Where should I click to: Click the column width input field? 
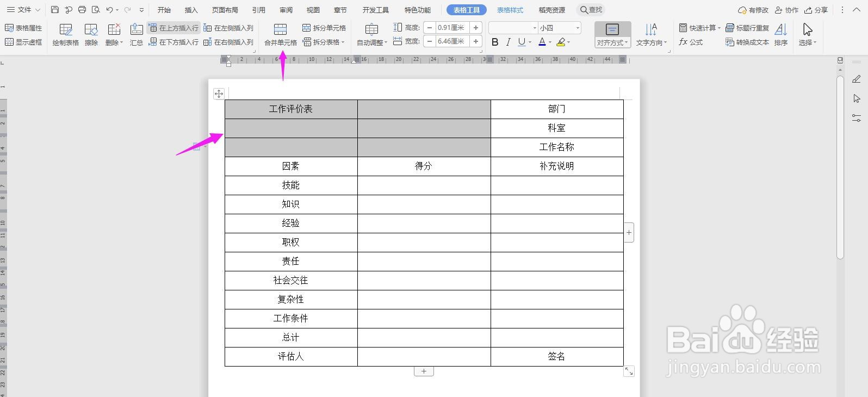click(452, 41)
